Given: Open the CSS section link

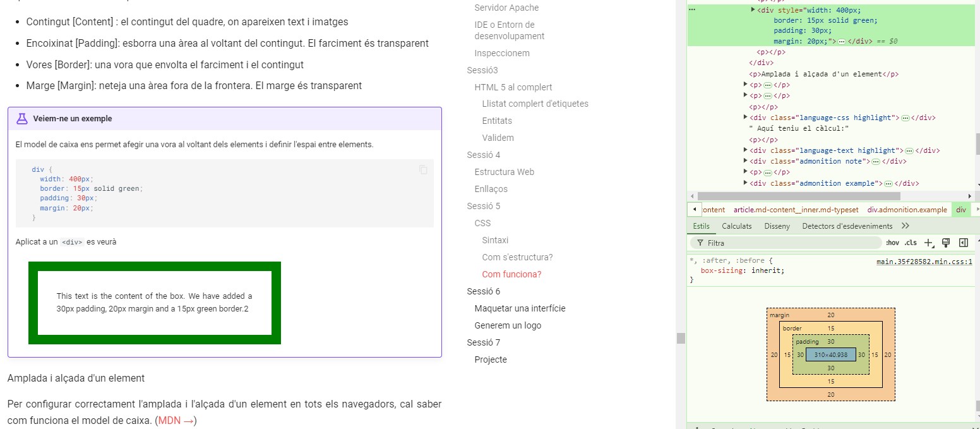Looking at the screenshot, I should pos(482,223).
